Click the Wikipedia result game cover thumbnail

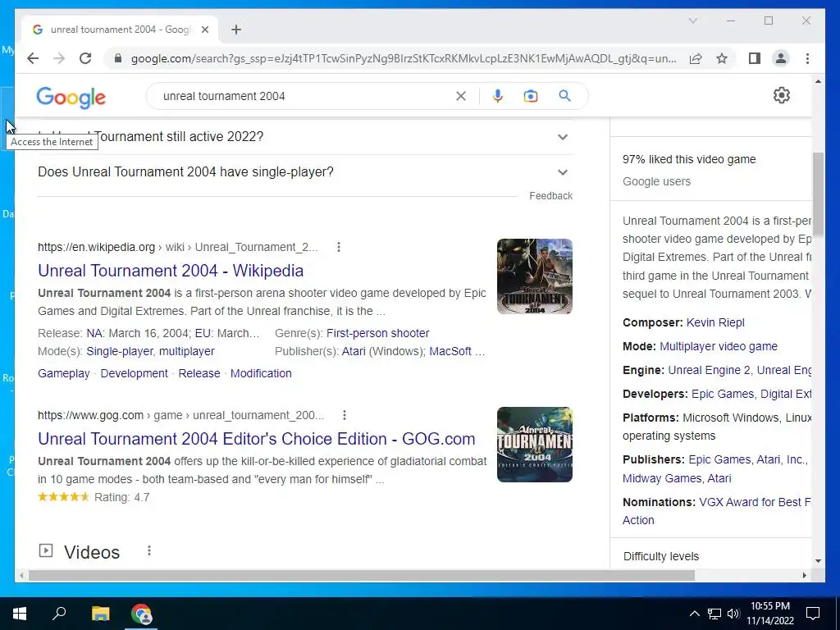(x=535, y=276)
